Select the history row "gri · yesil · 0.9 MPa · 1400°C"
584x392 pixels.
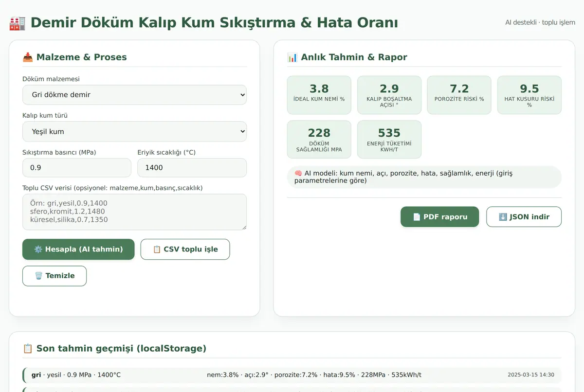(292, 375)
